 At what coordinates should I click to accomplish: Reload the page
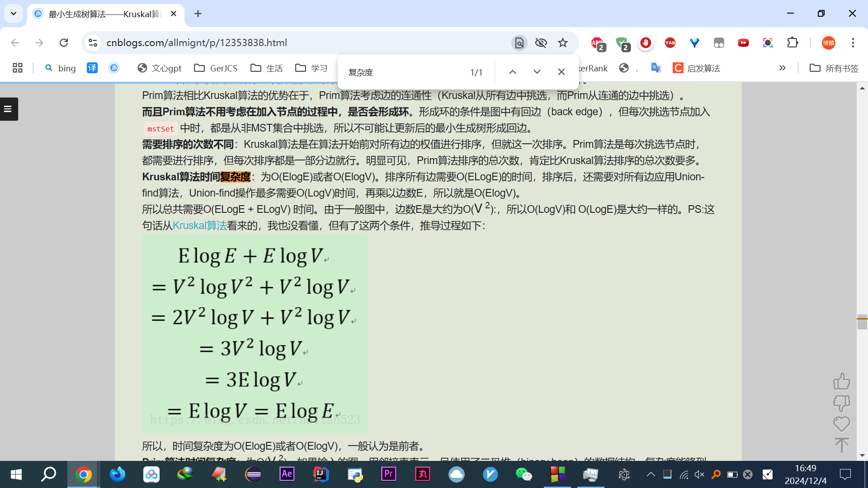coord(64,42)
